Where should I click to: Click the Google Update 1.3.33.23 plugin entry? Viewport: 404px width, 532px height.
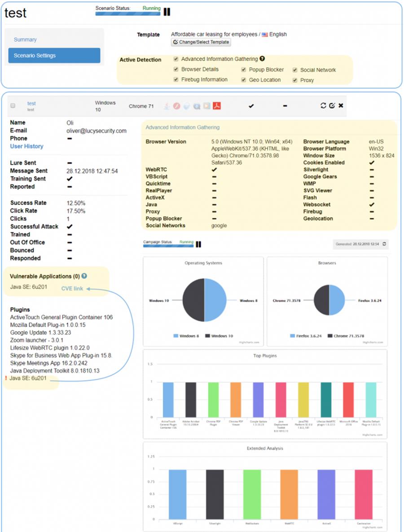point(40,333)
